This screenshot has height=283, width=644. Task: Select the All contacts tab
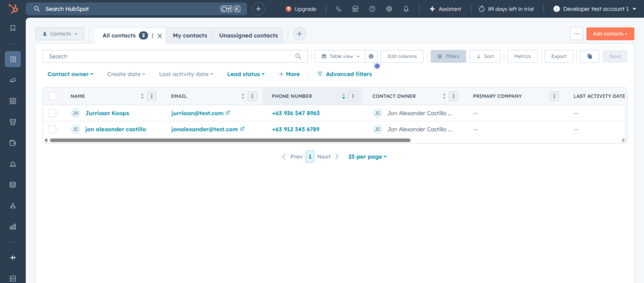(119, 36)
